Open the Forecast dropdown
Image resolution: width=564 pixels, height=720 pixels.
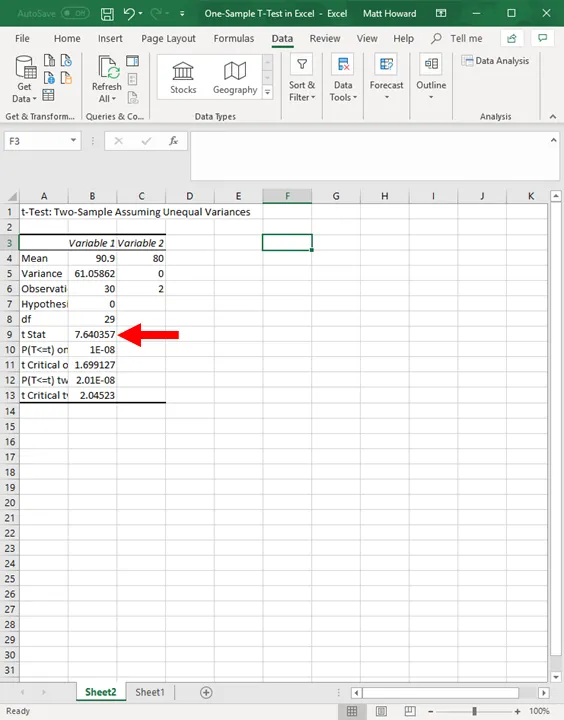click(386, 79)
